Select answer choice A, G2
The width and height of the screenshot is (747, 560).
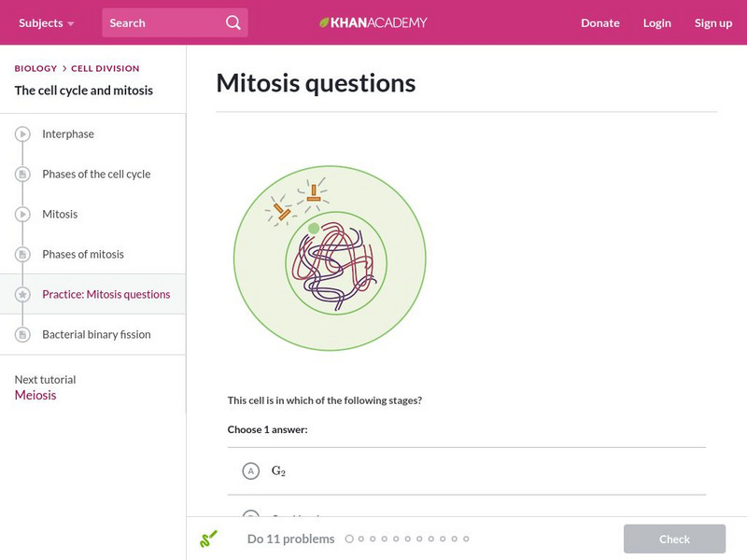[250, 471]
